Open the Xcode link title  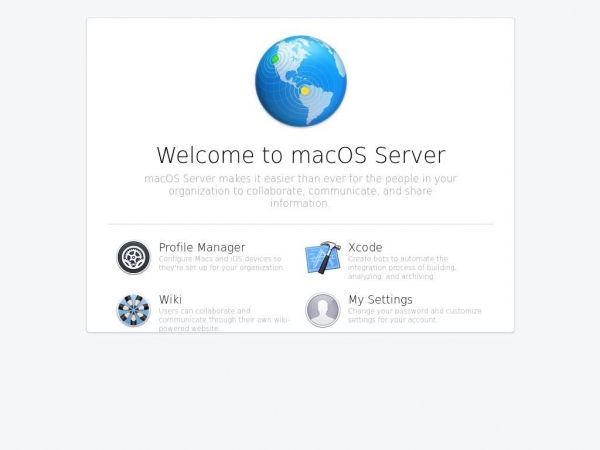click(365, 247)
